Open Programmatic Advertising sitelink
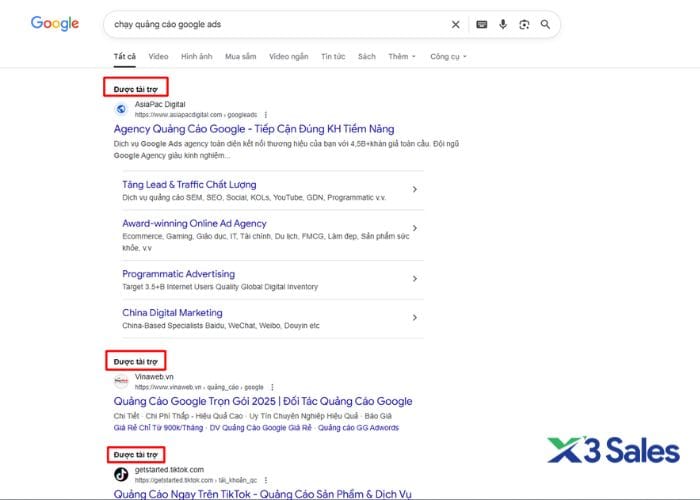Viewport: 700px width, 500px height. tap(179, 274)
